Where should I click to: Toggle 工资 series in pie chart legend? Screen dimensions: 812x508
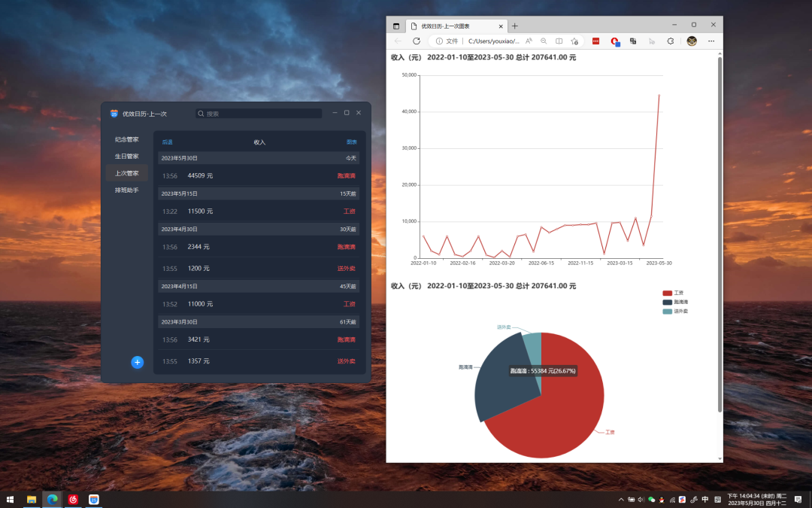click(x=673, y=293)
